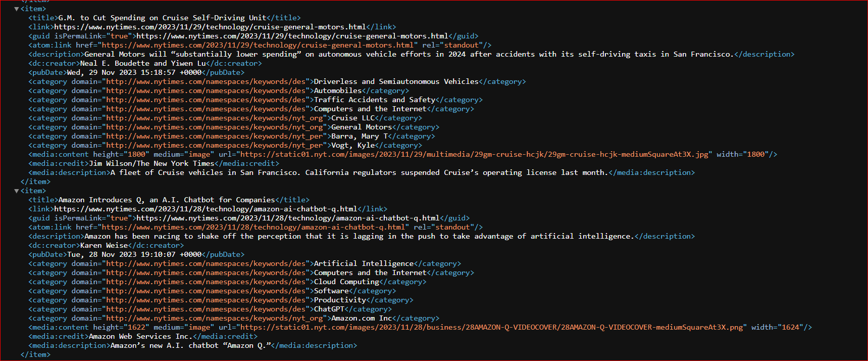
Task: Click pubDate 'Wed, 29 Nov 2023 15:18:57 +0000'
Action: [134, 72]
